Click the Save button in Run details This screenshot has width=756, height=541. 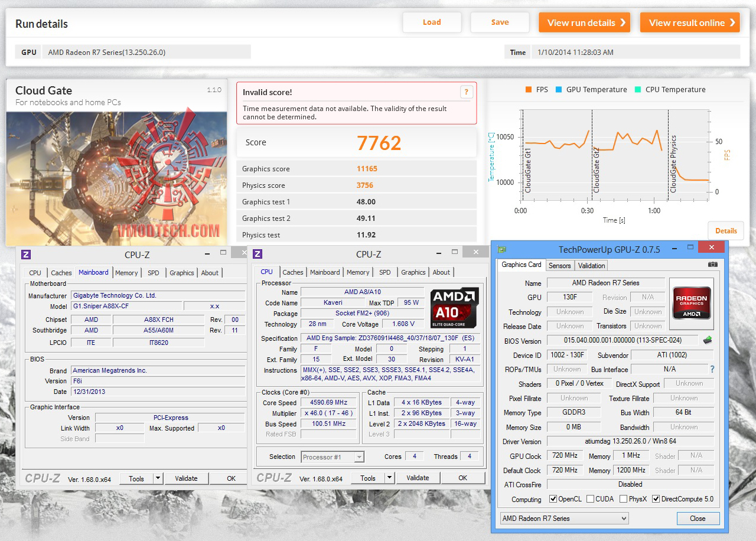coord(500,22)
